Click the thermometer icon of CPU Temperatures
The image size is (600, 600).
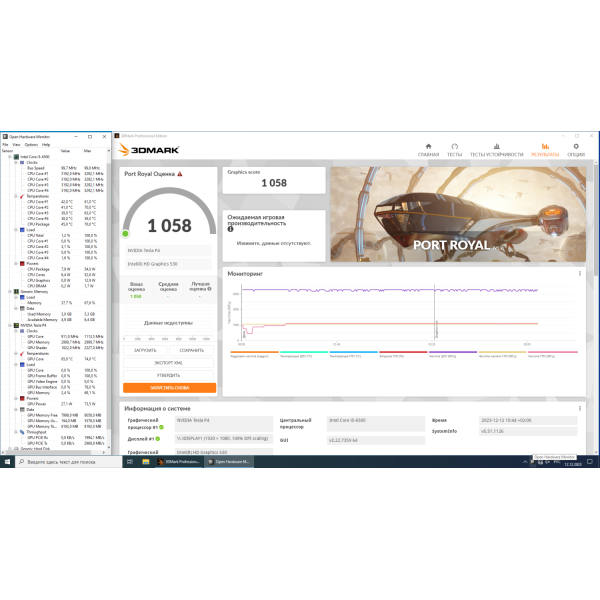[x=22, y=196]
